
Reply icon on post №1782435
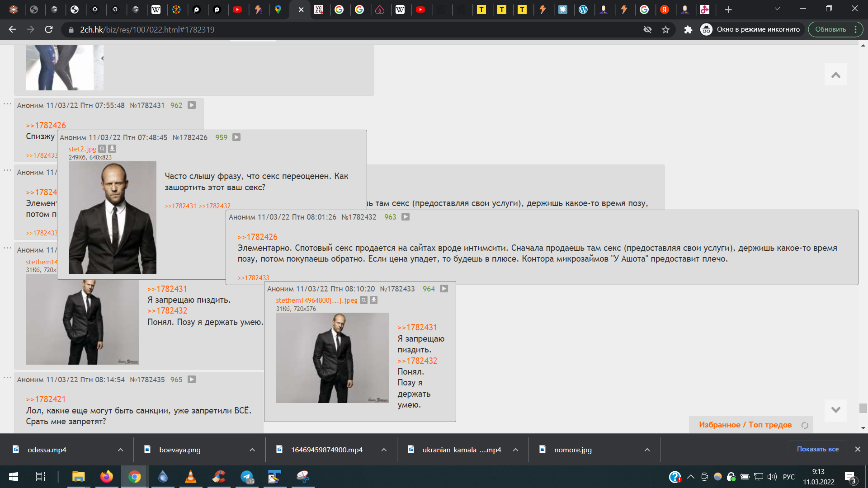(192, 380)
